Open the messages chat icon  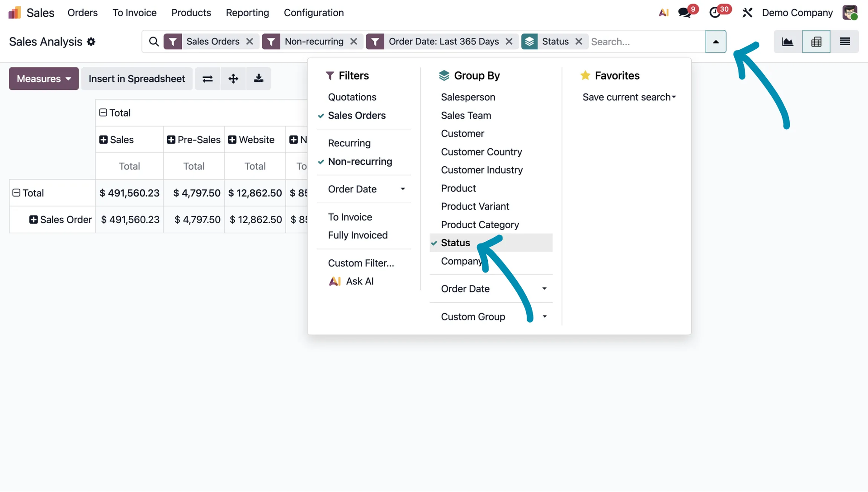(684, 13)
